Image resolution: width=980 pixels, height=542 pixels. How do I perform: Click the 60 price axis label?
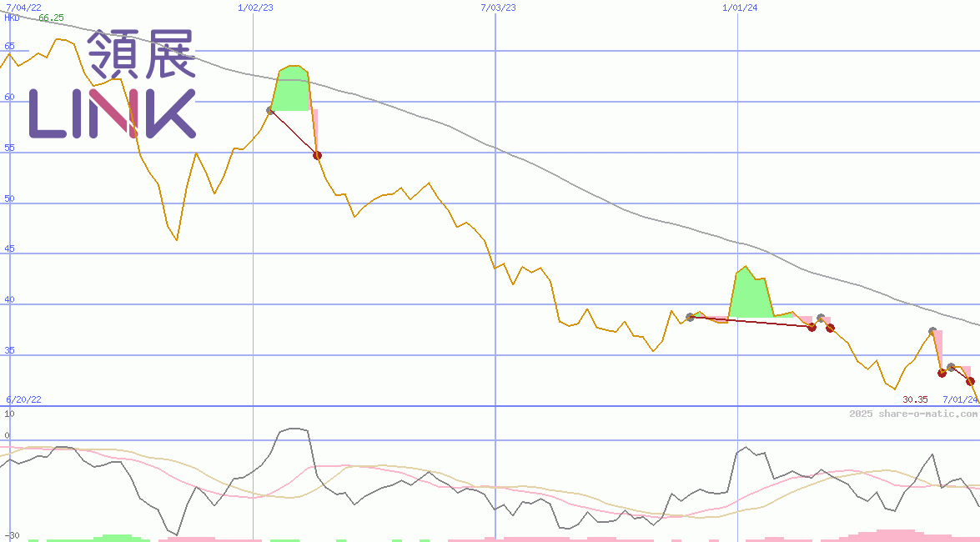point(9,97)
